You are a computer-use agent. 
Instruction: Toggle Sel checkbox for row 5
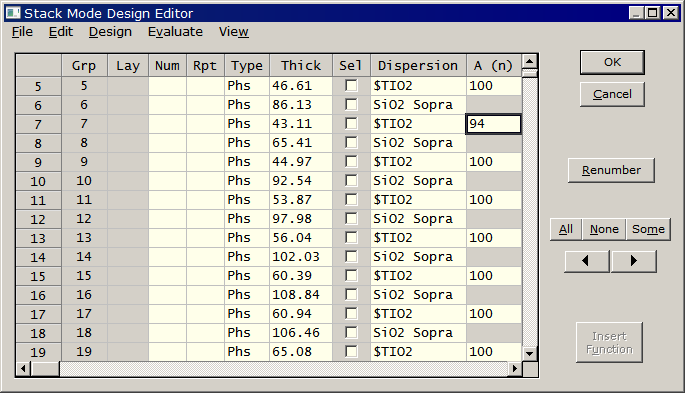click(x=351, y=86)
